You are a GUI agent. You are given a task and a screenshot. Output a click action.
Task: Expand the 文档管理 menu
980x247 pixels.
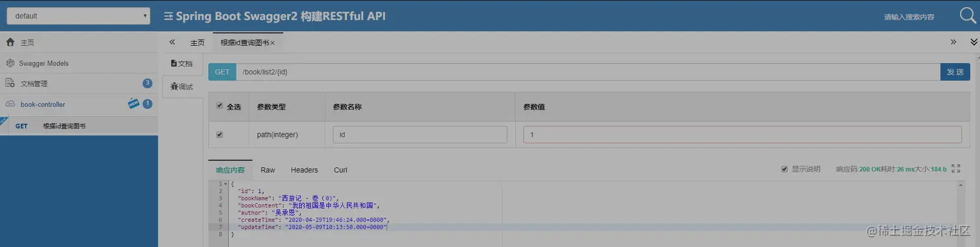tap(78, 83)
